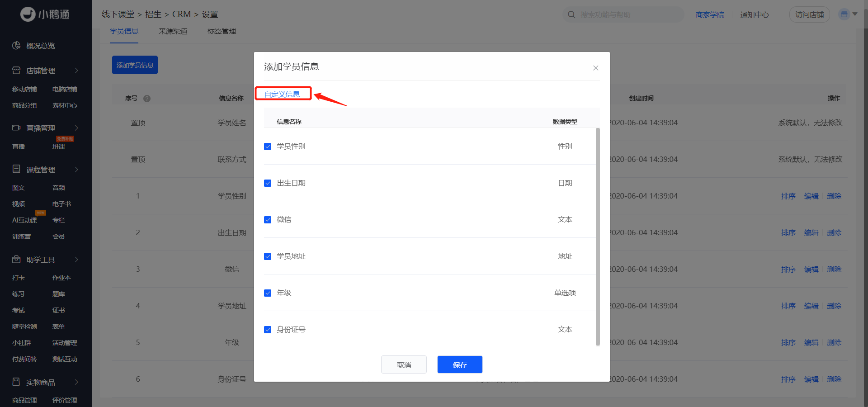The height and width of the screenshot is (407, 868).
Task: Uncheck the 年级 checkbox
Action: coord(268,293)
